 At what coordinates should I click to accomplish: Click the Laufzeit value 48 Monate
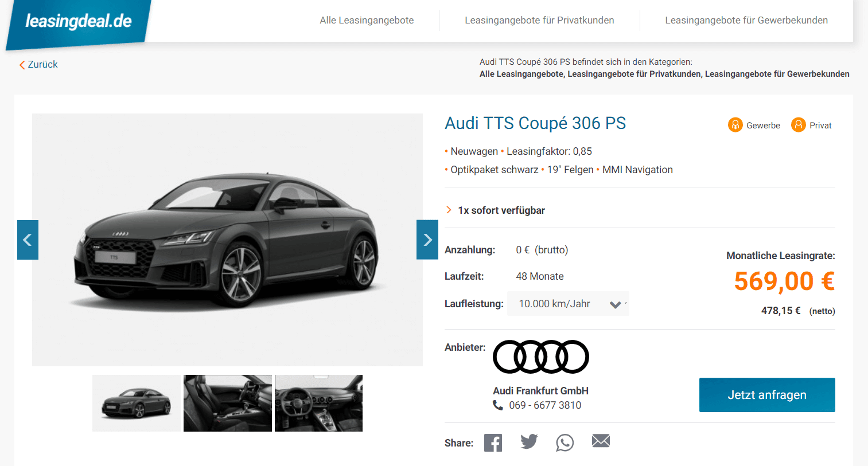coord(540,276)
